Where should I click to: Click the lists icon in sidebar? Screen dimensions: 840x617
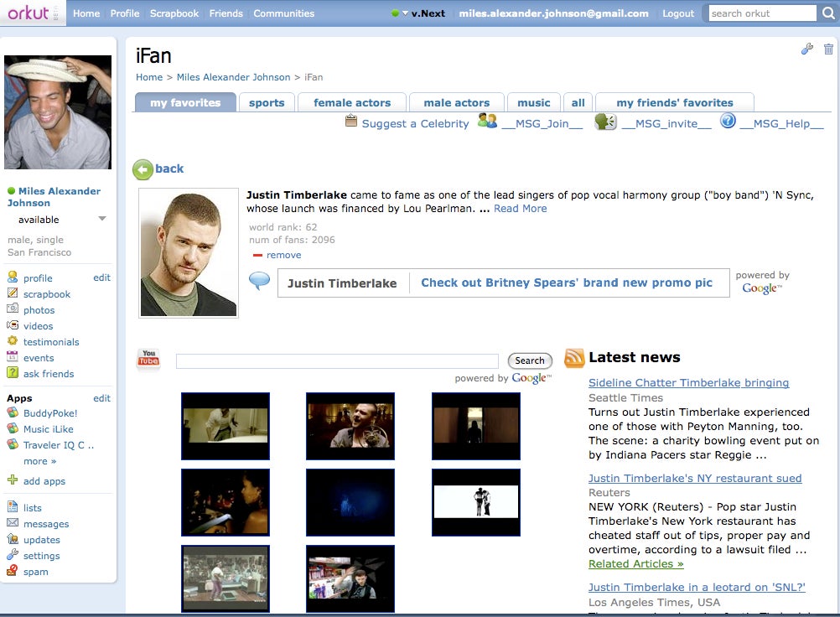click(x=13, y=506)
